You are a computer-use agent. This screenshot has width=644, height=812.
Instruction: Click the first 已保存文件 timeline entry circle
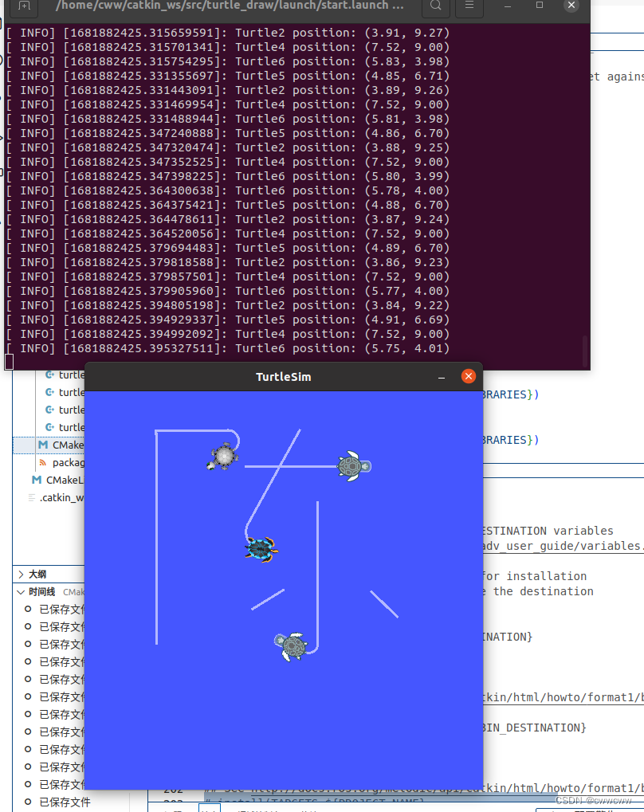[26, 609]
